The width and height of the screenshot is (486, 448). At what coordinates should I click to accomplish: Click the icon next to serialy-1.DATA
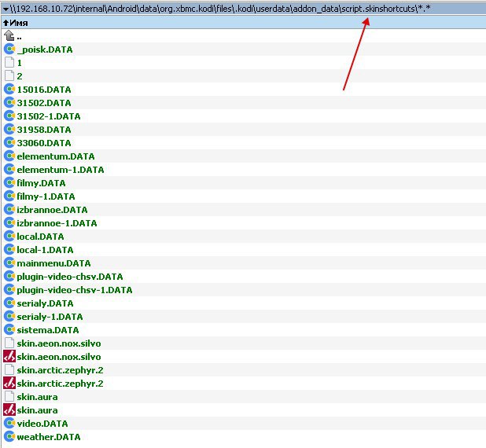[9, 316]
